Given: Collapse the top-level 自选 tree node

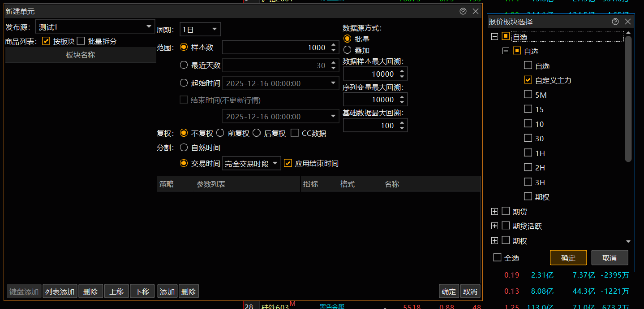Looking at the screenshot, I should click(x=494, y=37).
